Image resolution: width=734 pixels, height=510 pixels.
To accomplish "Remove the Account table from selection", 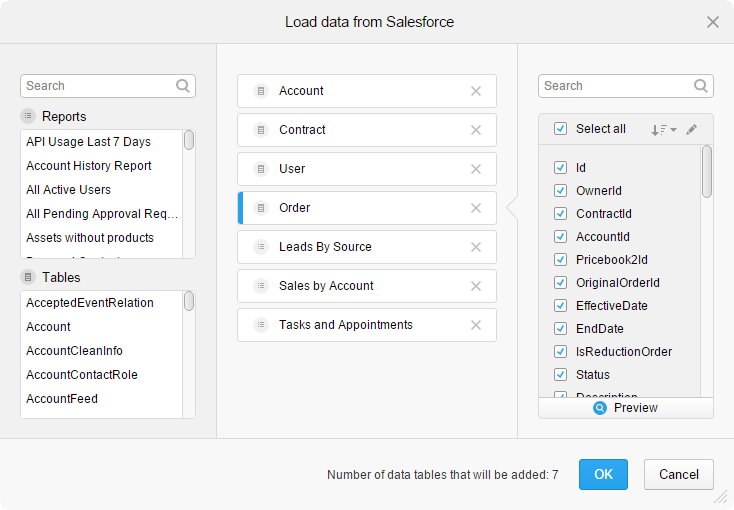I will pos(476,91).
